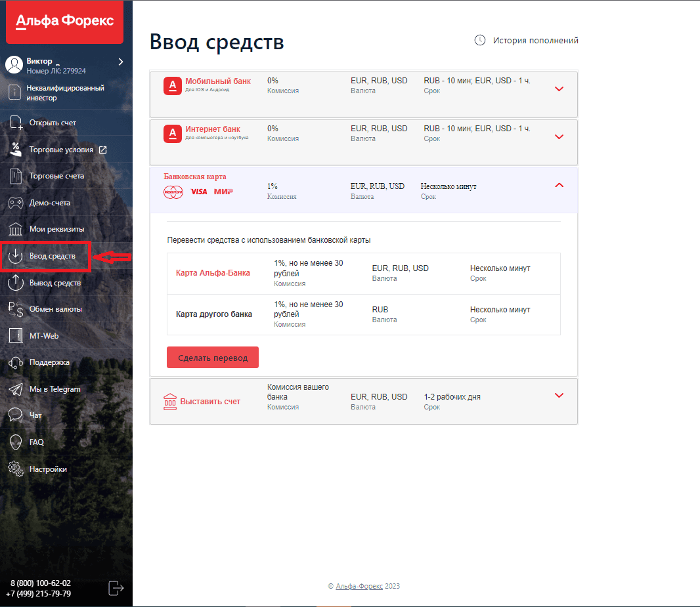Screen dimensions: 700x607
Task: Open FAQ menu item
Action: pyautogui.click(x=37, y=442)
